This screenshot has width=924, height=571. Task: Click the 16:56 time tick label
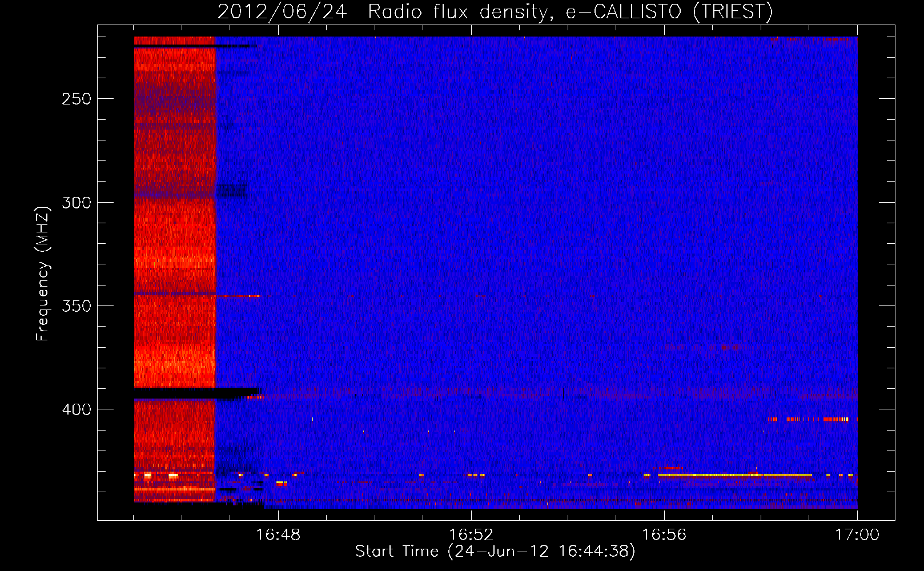pos(664,535)
